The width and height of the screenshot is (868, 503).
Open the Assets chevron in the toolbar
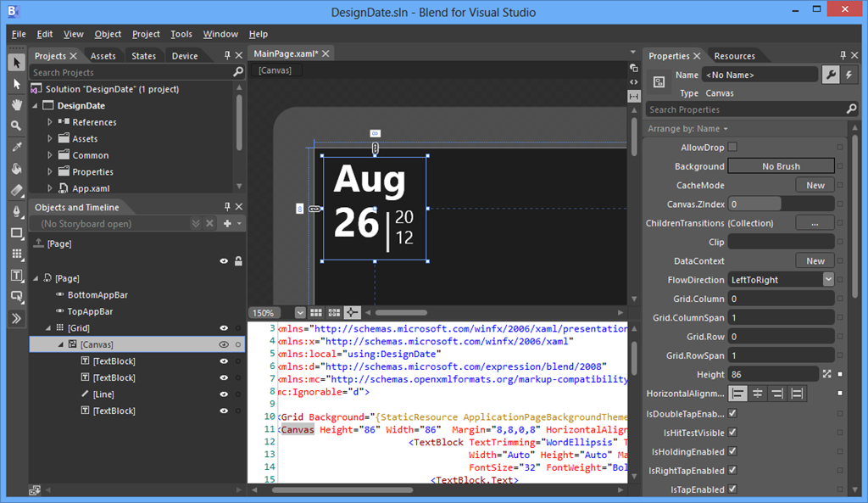tap(17, 319)
